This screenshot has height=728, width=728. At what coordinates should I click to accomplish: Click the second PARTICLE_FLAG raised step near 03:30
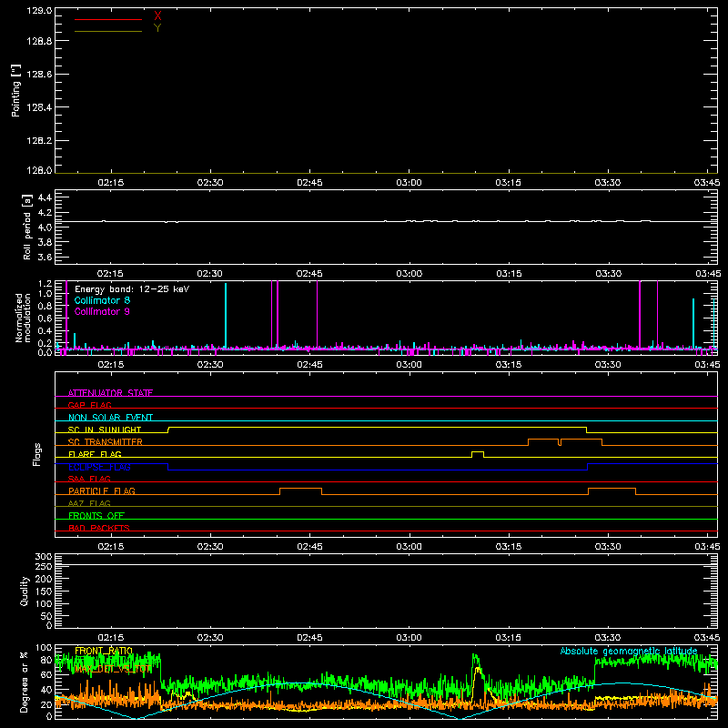(x=612, y=489)
